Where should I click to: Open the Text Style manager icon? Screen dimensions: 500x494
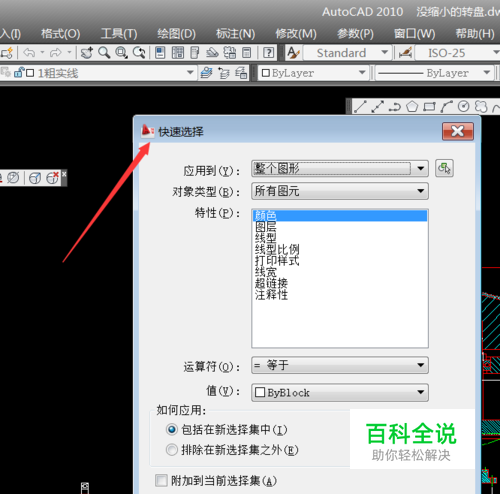pos(293,53)
